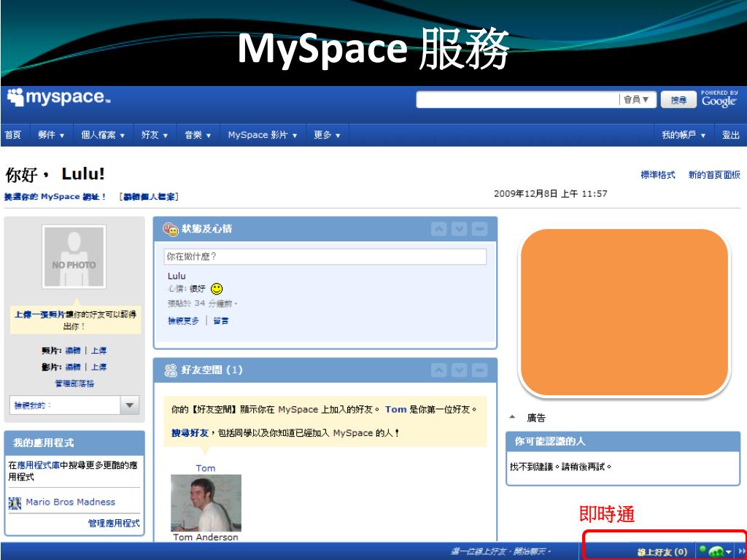Click the 搜尋 search button
747x560 pixels.
[678, 100]
